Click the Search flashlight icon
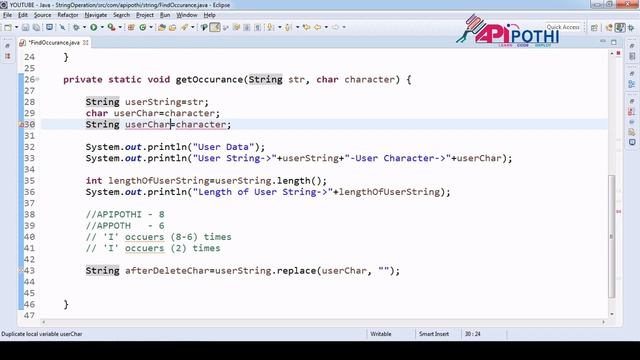Image resolution: width=640 pixels, height=360 pixels. [x=184, y=27]
